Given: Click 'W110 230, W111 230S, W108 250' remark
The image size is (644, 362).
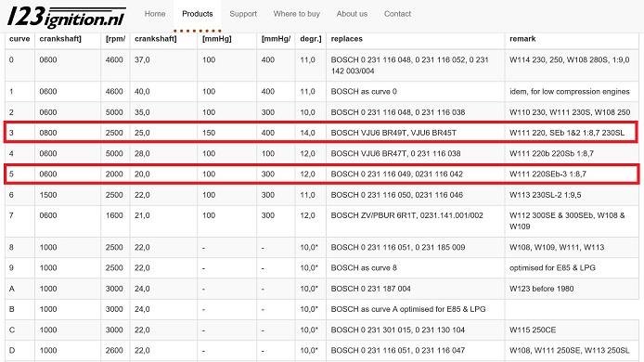Looking at the screenshot, I should pos(570,112).
